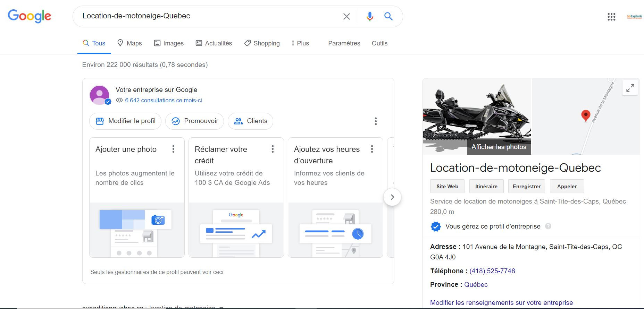Screen dimensions: 644x309
Task: Click Service de location de motoneiges description
Action: coord(528,201)
